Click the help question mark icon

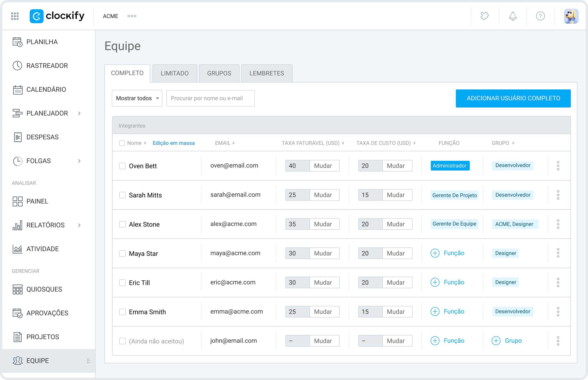click(x=540, y=16)
